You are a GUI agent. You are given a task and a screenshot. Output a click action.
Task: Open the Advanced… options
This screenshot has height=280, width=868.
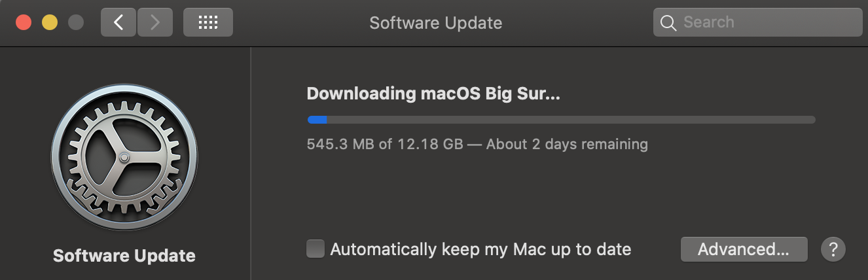[x=744, y=249]
